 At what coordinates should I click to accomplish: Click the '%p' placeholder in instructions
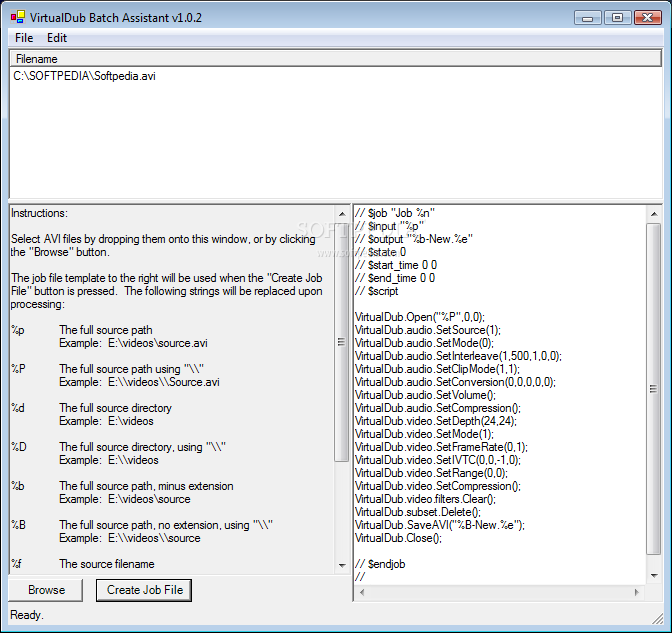click(18, 330)
